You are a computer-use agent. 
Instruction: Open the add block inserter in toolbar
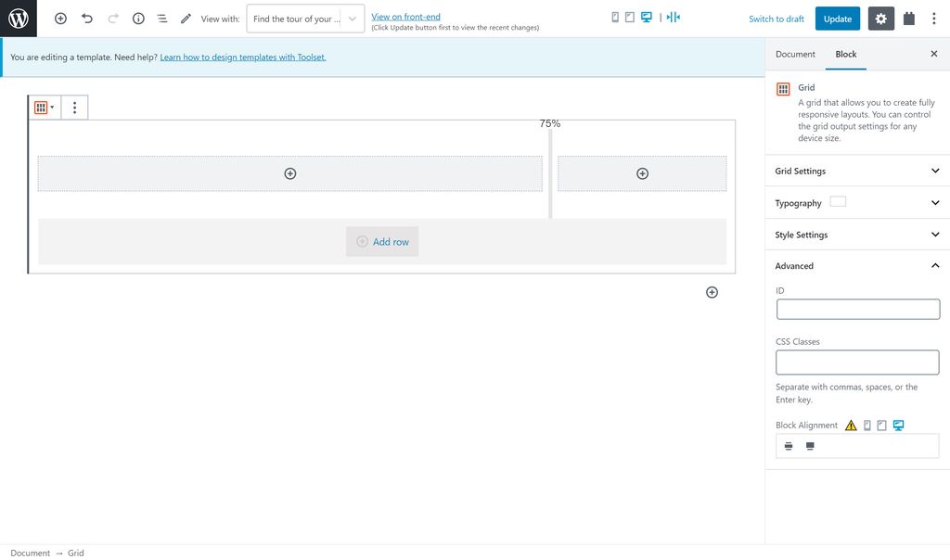tap(60, 19)
